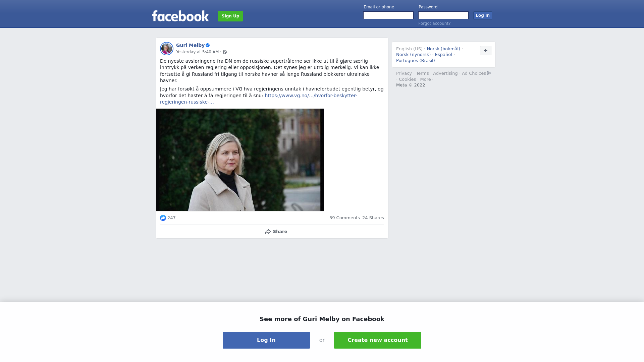Open the post photo of the woman
The image size is (644, 362).
tap(240, 160)
